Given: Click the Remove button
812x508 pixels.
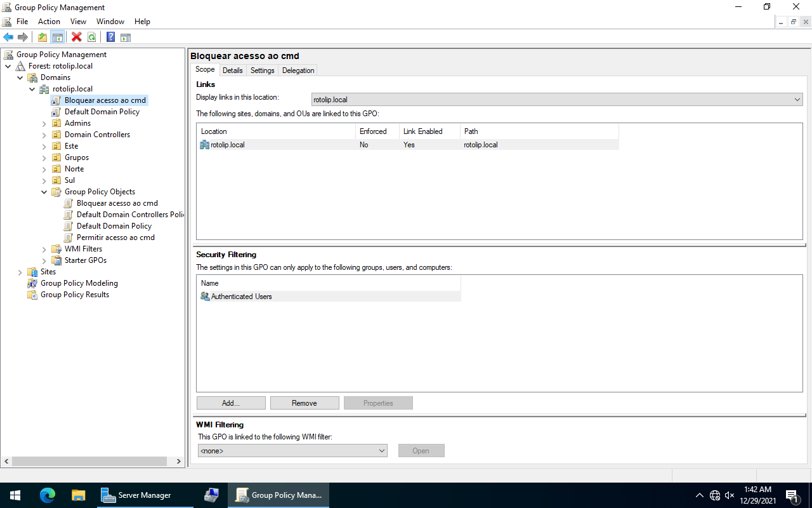Looking at the screenshot, I should 304,403.
